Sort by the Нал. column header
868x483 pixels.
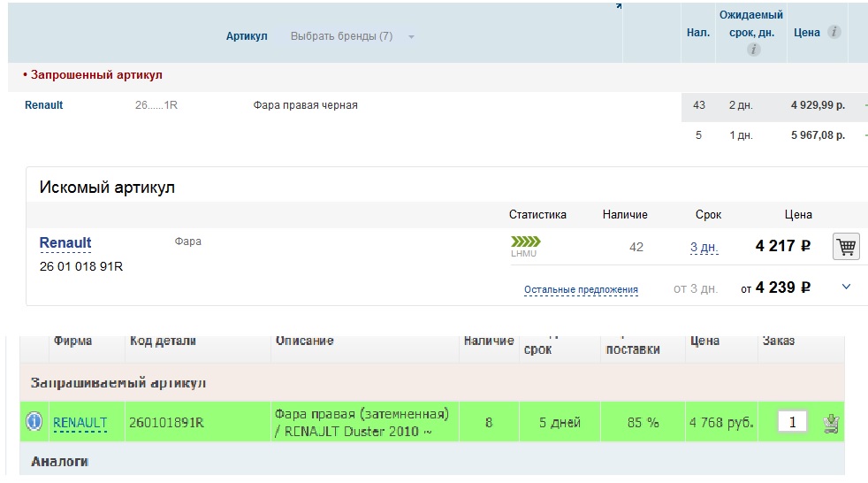698,33
